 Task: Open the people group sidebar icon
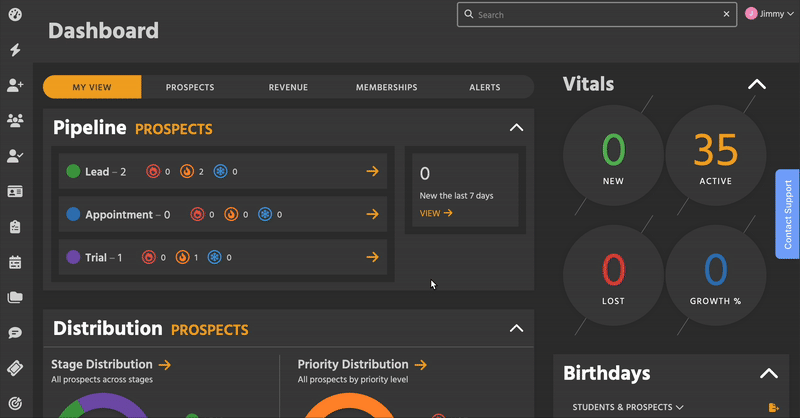(15, 120)
